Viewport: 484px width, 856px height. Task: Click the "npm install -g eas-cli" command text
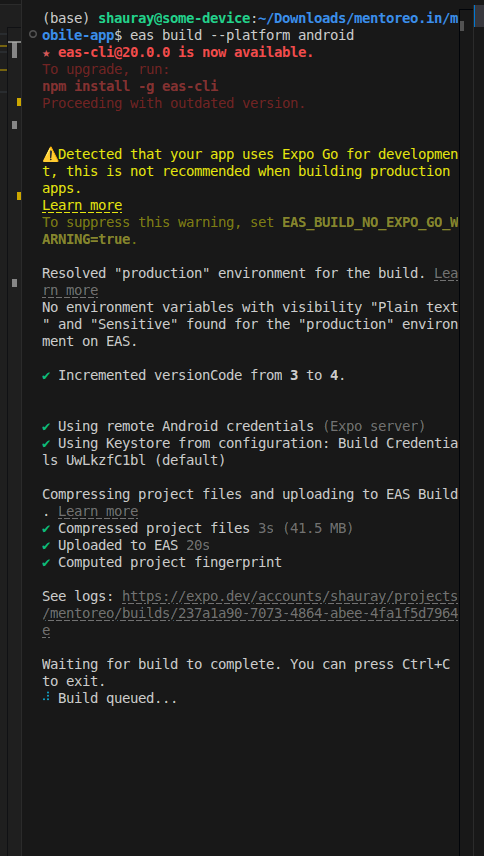click(130, 86)
